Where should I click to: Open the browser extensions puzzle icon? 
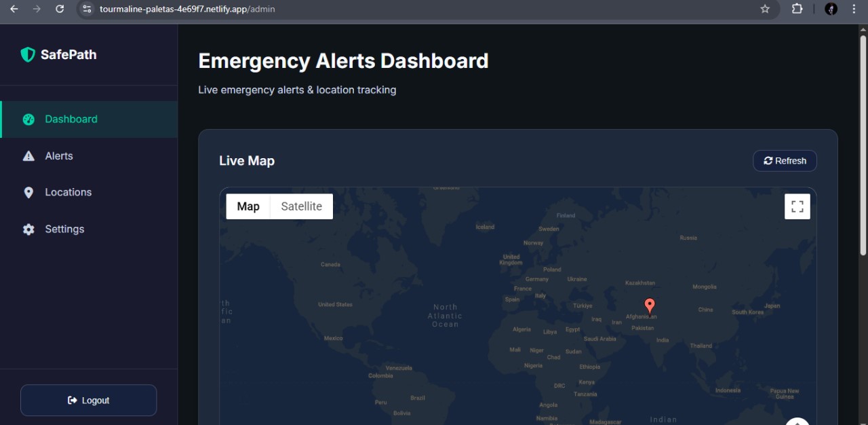(x=797, y=9)
